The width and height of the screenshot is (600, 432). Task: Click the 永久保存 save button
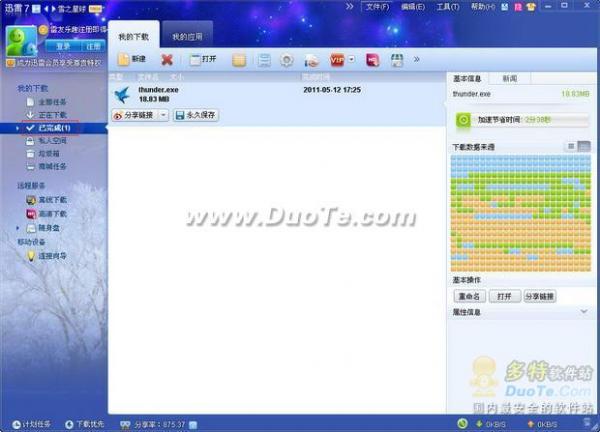click(196, 115)
